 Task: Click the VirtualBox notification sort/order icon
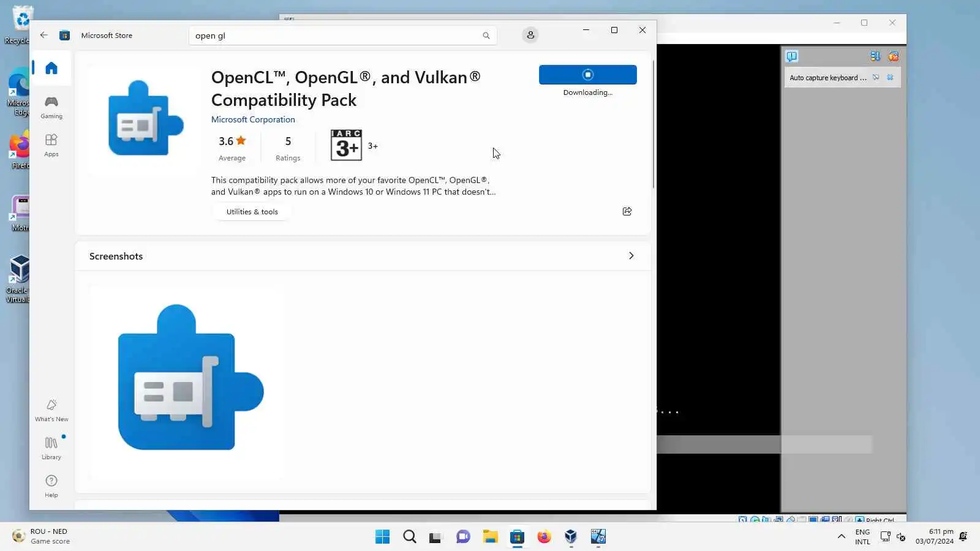(x=875, y=56)
